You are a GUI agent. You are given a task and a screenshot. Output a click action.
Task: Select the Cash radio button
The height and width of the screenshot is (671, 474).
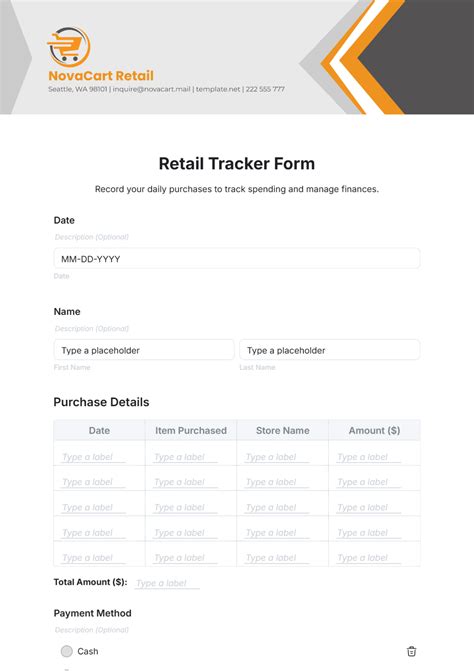pyautogui.click(x=66, y=651)
